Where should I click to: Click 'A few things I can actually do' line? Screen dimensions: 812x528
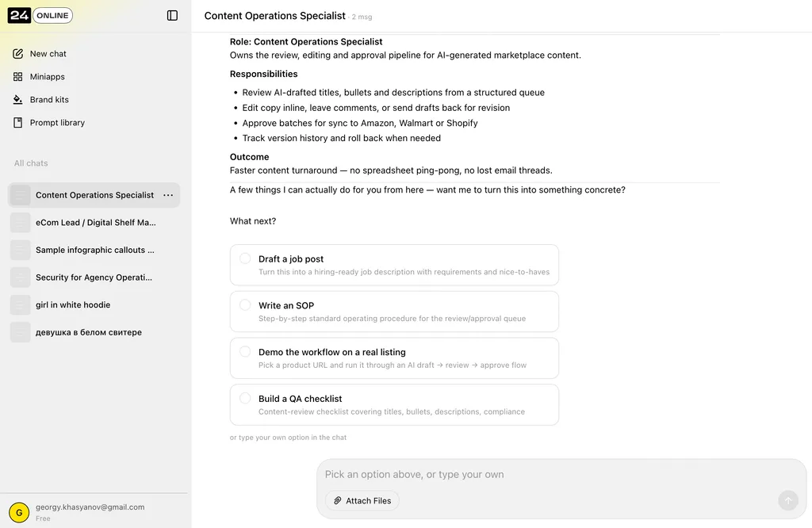click(x=427, y=190)
